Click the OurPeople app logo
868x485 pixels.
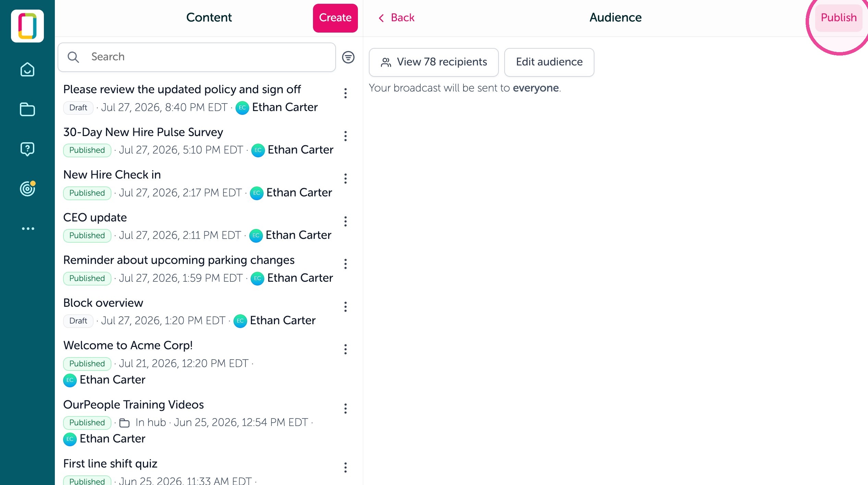pyautogui.click(x=27, y=26)
